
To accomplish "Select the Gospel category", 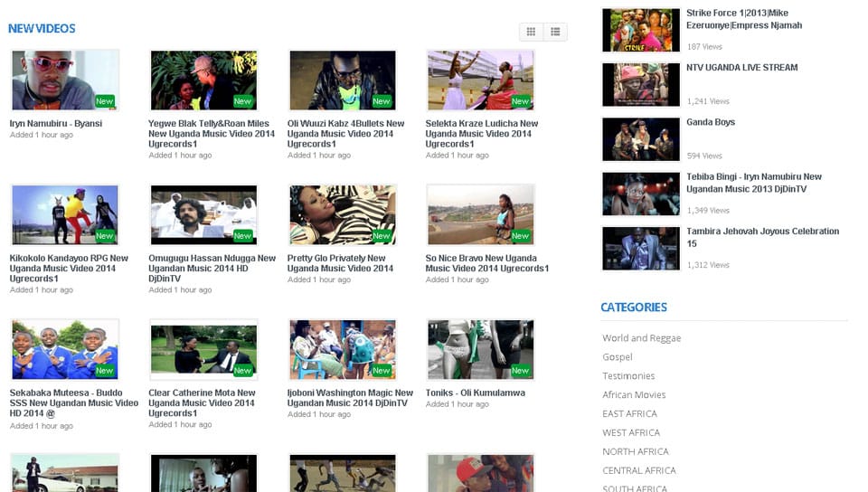I will [618, 357].
